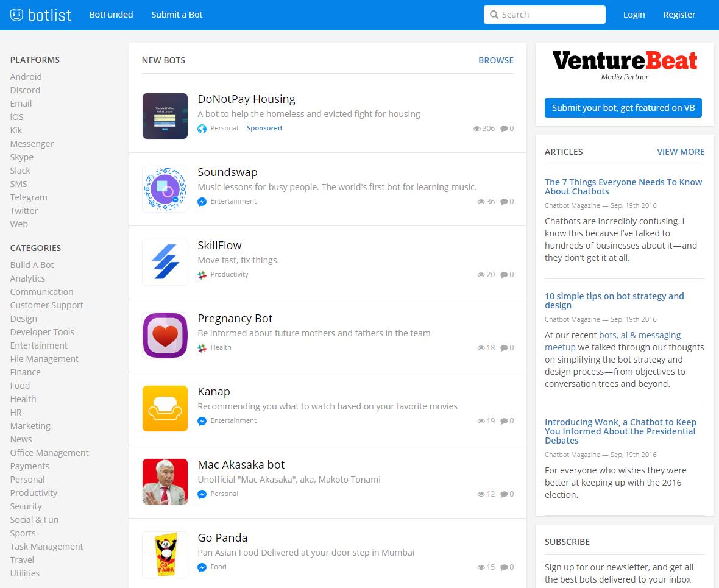Click the botlist logo icon
Screen dimensions: 719x588
point(17,15)
